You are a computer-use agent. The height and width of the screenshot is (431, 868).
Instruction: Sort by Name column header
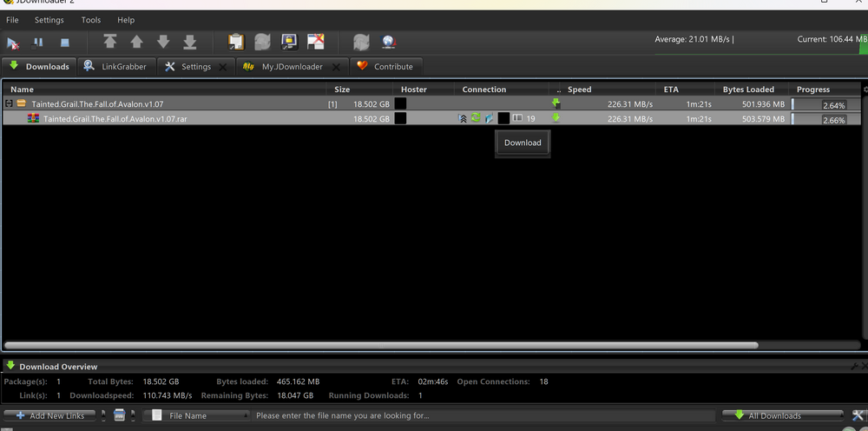164,90
